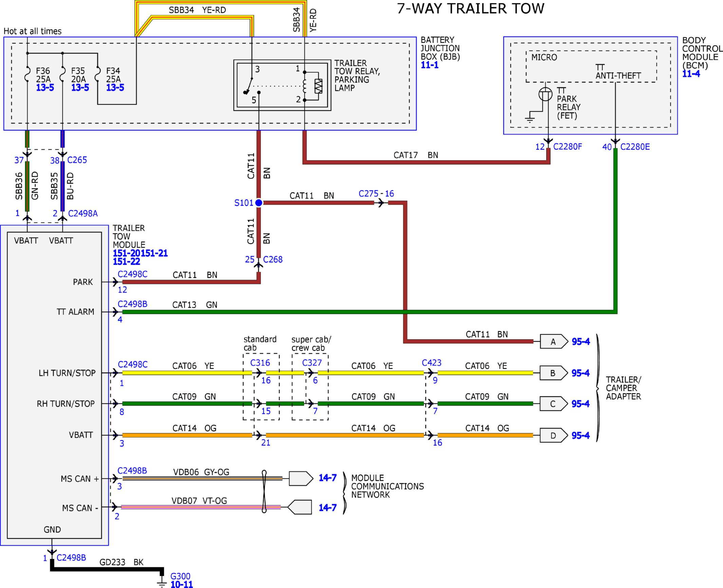
Task: Click off-page connector C
Action: click(554, 404)
